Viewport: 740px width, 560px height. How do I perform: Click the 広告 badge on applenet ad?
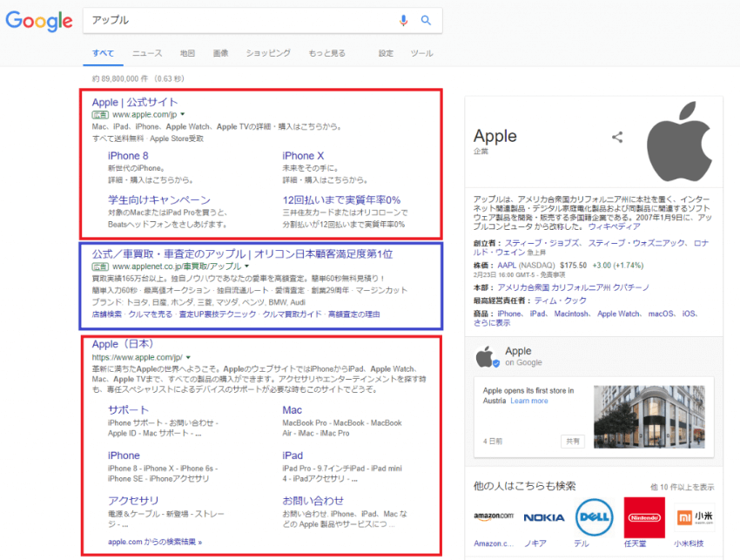point(100,267)
